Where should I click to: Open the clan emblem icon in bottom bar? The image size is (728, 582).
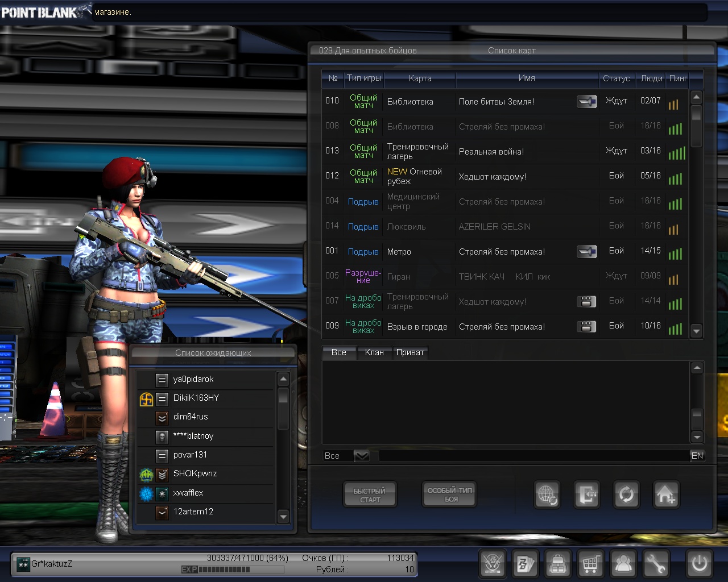pyautogui.click(x=493, y=564)
